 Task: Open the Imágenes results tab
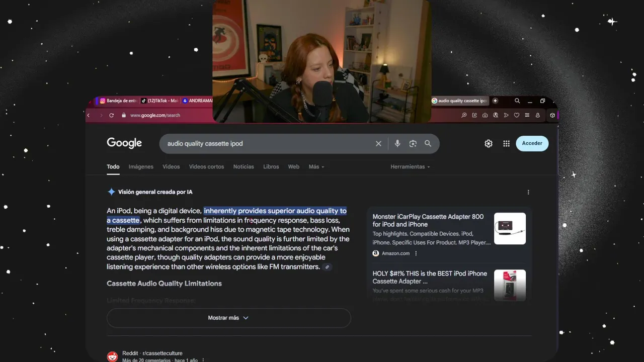pos(141,166)
